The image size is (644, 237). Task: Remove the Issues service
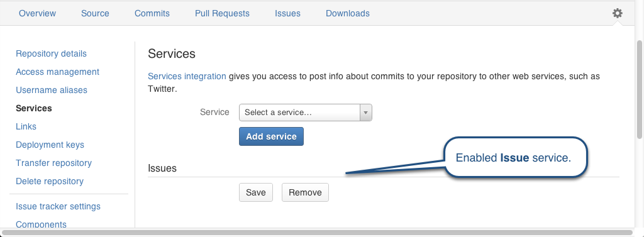[305, 192]
